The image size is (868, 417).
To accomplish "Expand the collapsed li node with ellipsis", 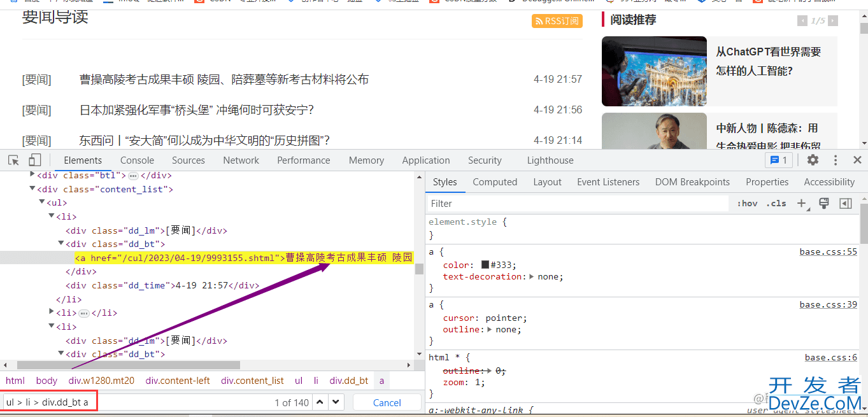I will click(52, 313).
